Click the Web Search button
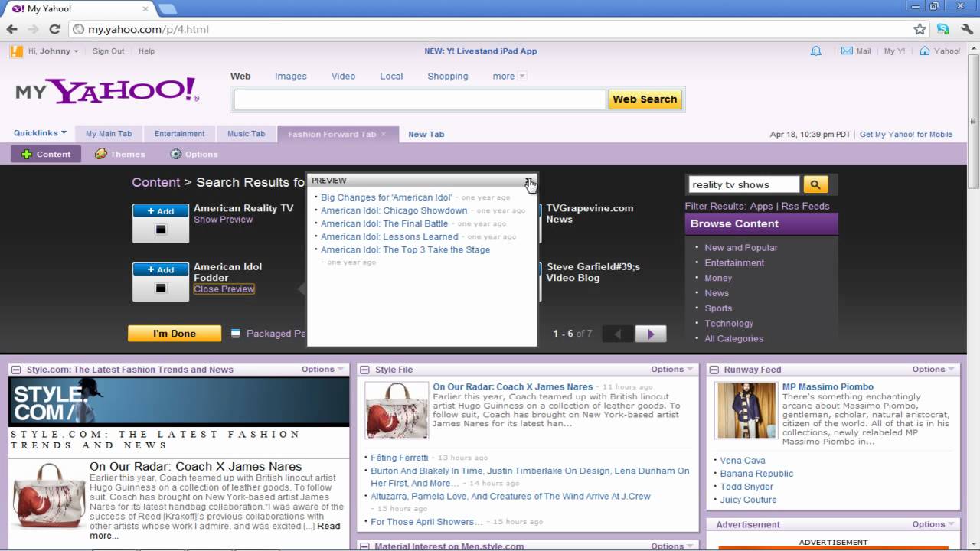980x551 pixels. click(645, 99)
